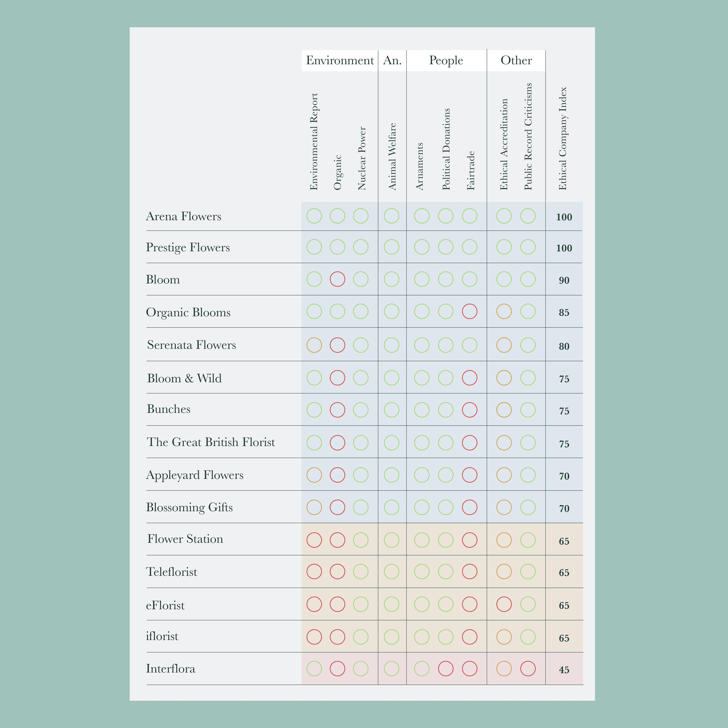The image size is (728, 728).
Task: Select Blossoming Gifts' green Armaments circle
Action: [422, 507]
